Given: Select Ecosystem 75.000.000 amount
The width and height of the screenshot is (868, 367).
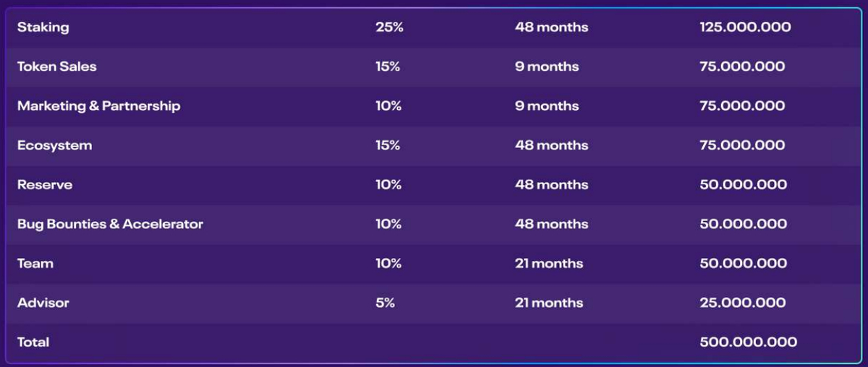Looking at the screenshot, I should pyautogui.click(x=742, y=145).
